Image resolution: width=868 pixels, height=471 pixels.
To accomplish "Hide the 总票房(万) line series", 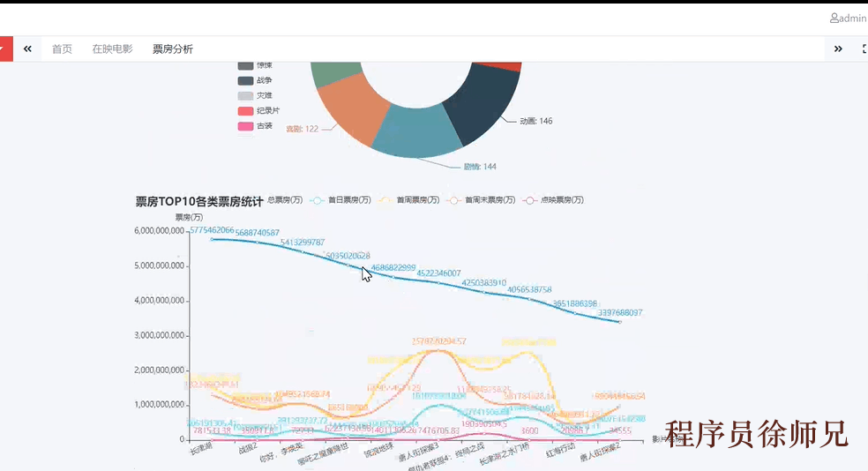I will point(285,200).
